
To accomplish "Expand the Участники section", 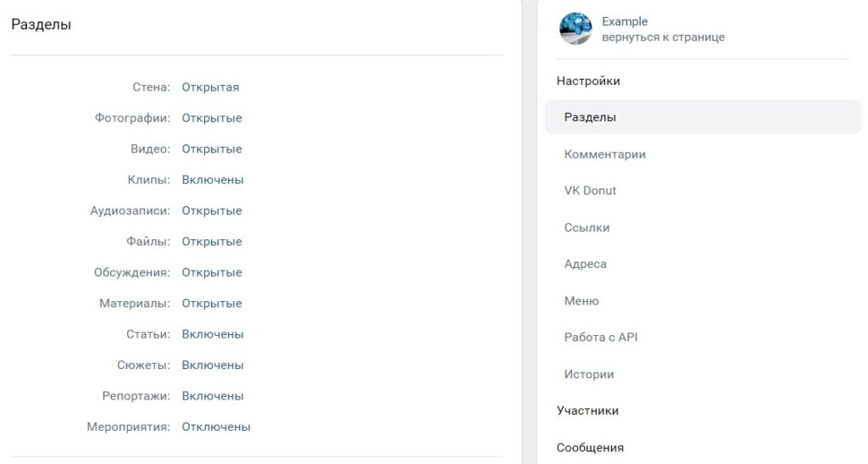I will tap(587, 411).
